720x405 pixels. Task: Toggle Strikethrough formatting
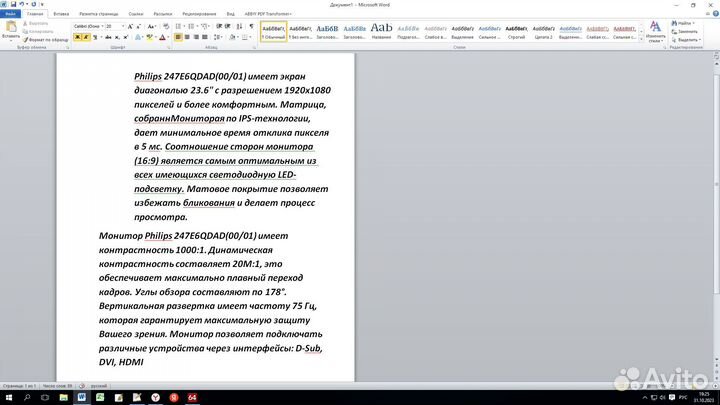(x=108, y=37)
